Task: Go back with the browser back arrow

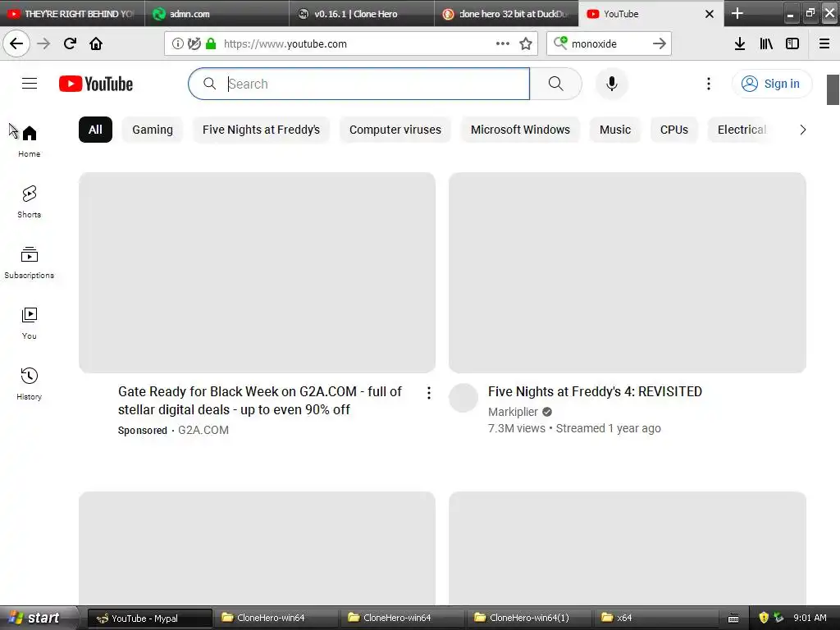Action: (x=16, y=43)
